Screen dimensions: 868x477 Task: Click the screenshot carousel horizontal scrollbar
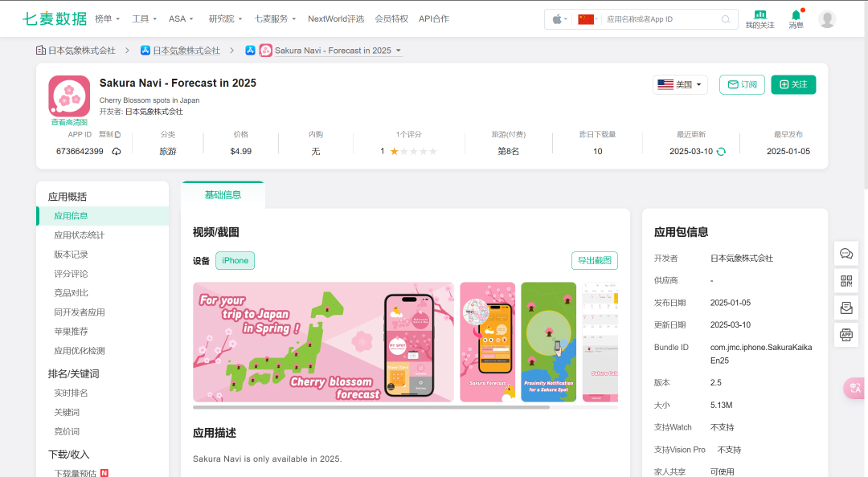(x=371, y=407)
